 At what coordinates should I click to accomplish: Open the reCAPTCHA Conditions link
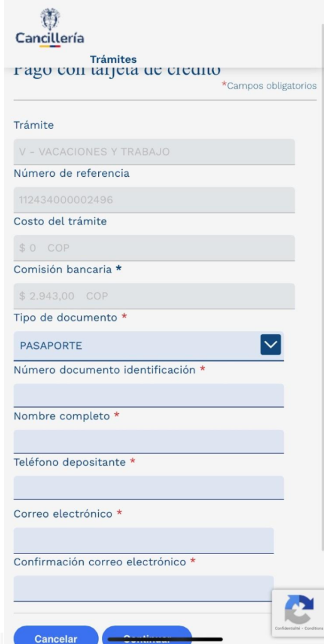coord(315,629)
